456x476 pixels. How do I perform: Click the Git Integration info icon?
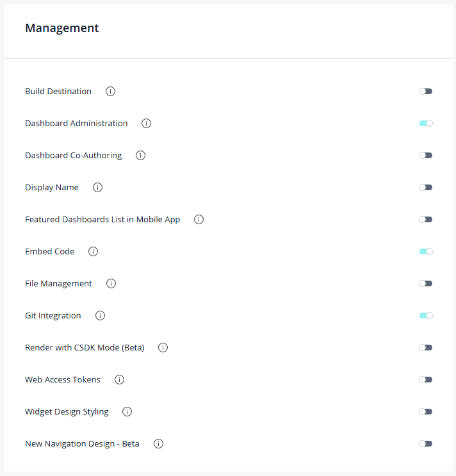click(x=100, y=316)
